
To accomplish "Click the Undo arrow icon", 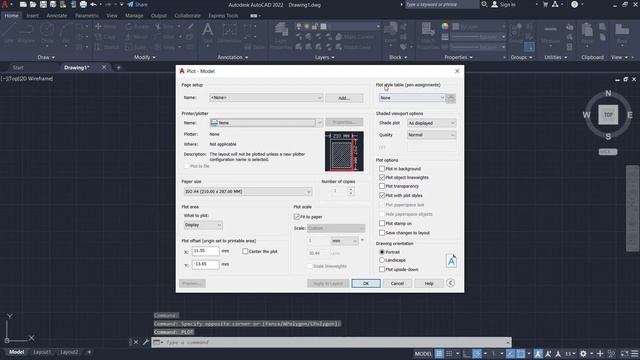I will click(x=93, y=4).
